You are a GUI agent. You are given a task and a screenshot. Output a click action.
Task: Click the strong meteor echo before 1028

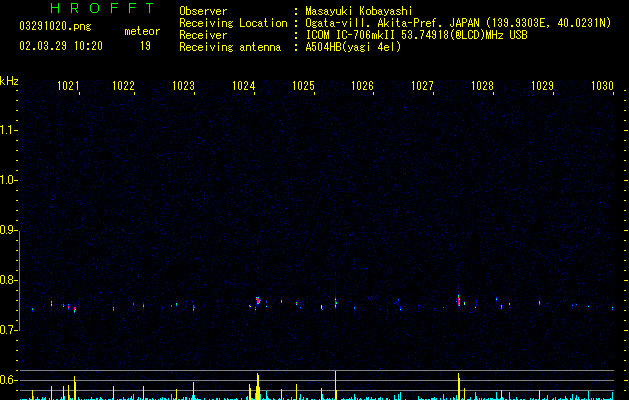click(x=459, y=301)
